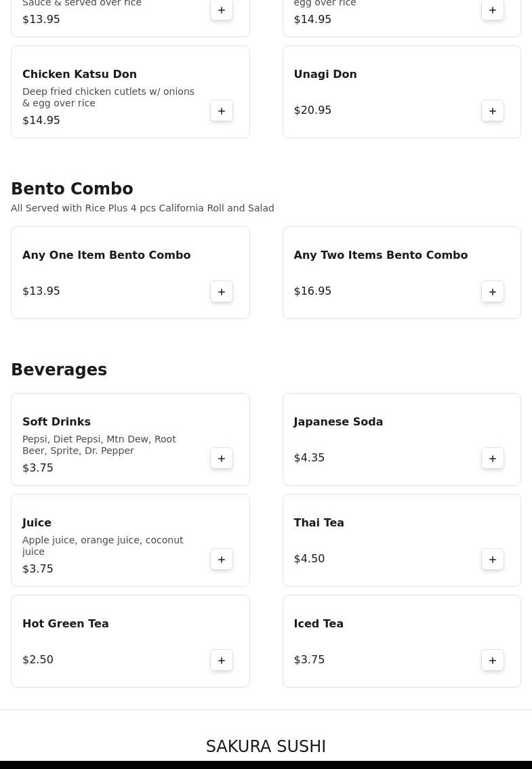
Task: Add Soft Drinks to order
Action: pos(222,459)
